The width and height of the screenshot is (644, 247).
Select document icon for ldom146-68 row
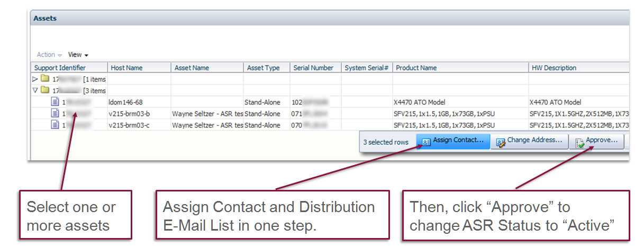[55, 102]
